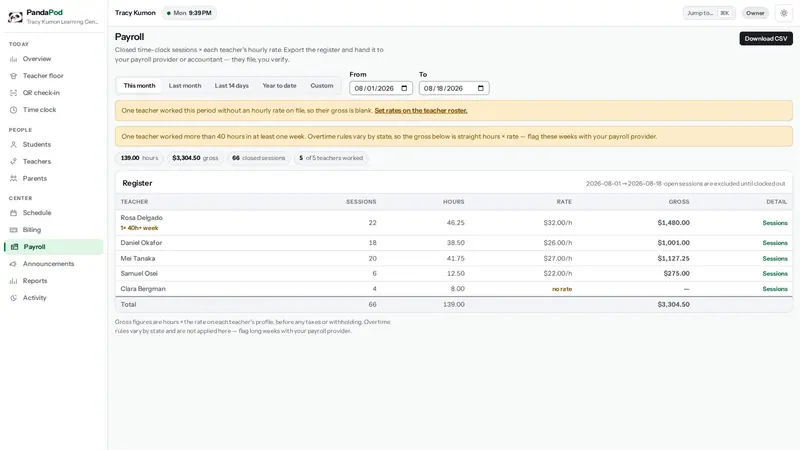View Sessions detail for Clara Bergman
The image size is (800, 450).
point(774,289)
